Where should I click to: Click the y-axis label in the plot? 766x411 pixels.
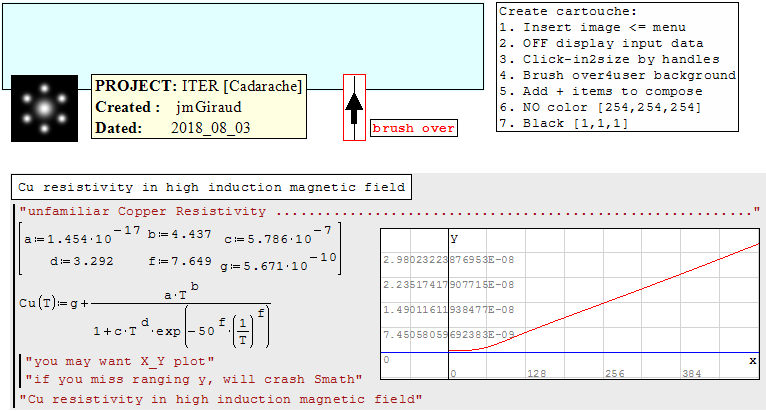pos(454,238)
